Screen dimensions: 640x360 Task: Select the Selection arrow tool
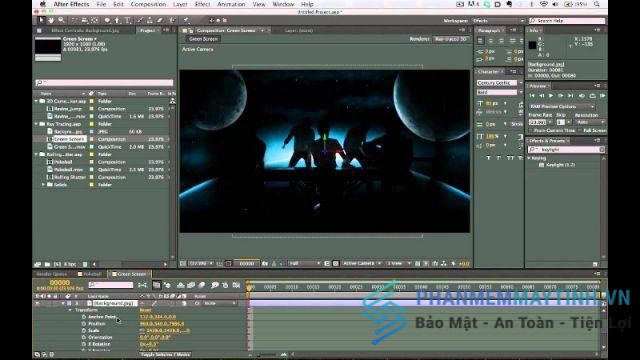pyautogui.click(x=41, y=20)
